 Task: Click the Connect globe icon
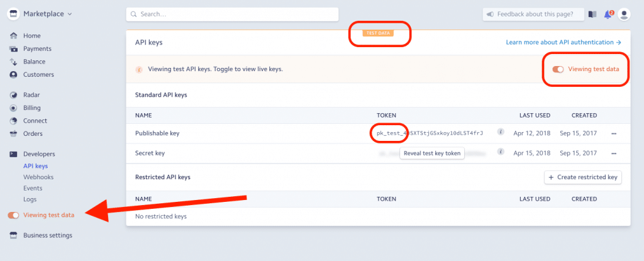[x=14, y=121]
